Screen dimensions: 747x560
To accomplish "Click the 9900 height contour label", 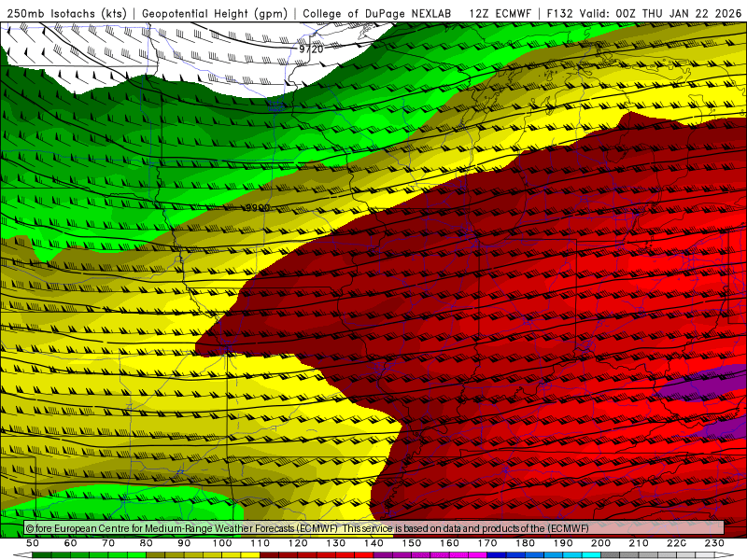I will tap(258, 207).
